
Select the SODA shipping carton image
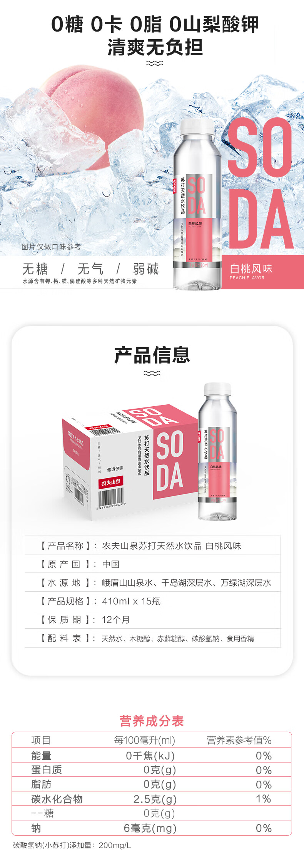tap(130, 462)
